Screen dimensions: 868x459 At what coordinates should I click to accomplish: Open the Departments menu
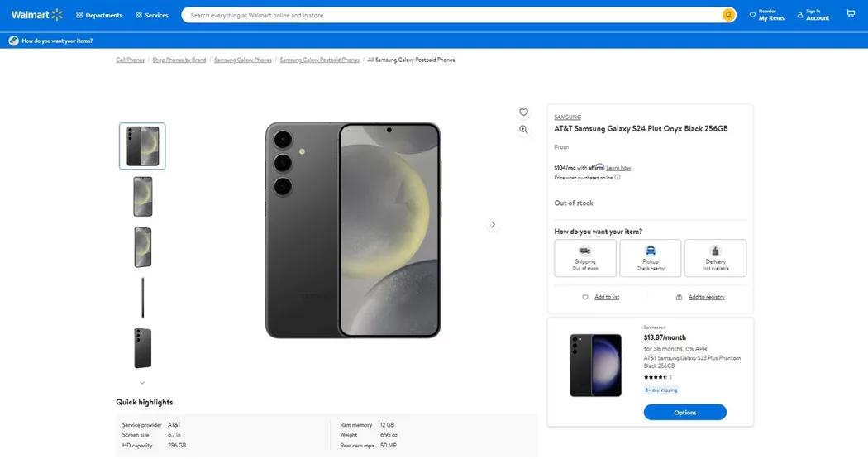click(x=99, y=15)
